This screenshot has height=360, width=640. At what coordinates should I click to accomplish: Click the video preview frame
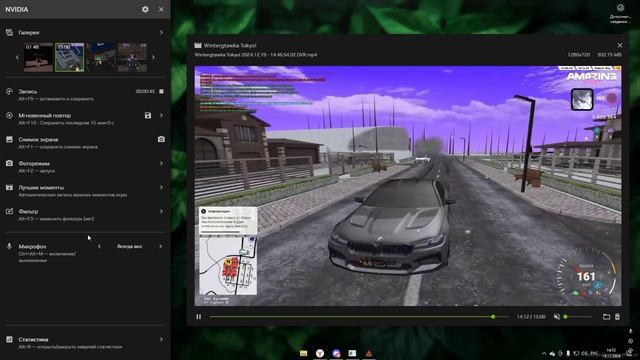(408, 186)
